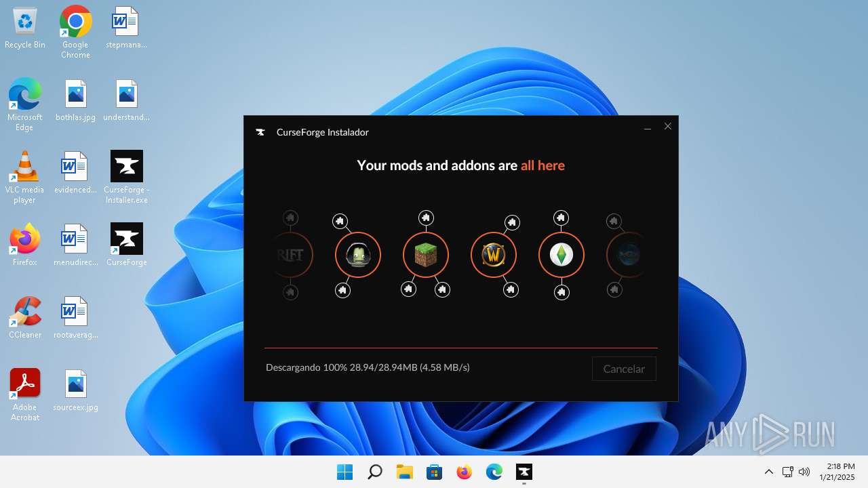Click the Sims plumbob game icon
Image resolution: width=868 pixels, height=488 pixels.
pyautogui.click(x=561, y=255)
